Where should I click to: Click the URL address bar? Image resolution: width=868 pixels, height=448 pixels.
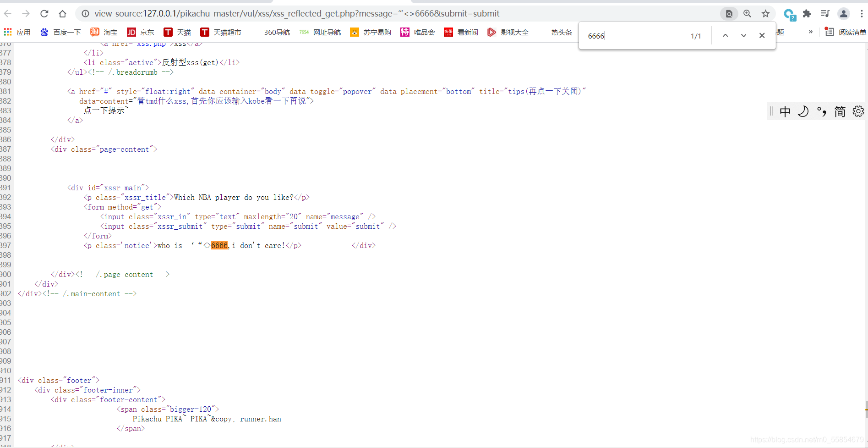tap(399, 14)
